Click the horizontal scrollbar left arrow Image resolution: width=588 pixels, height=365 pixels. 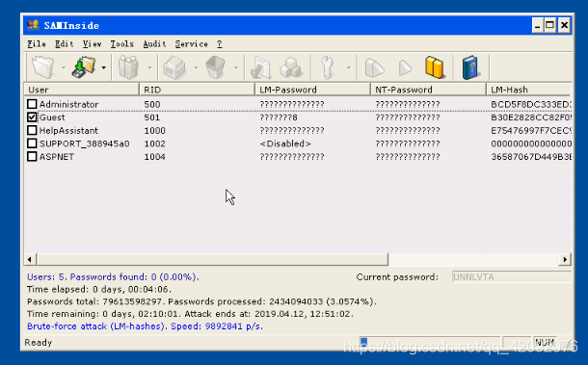click(30, 259)
